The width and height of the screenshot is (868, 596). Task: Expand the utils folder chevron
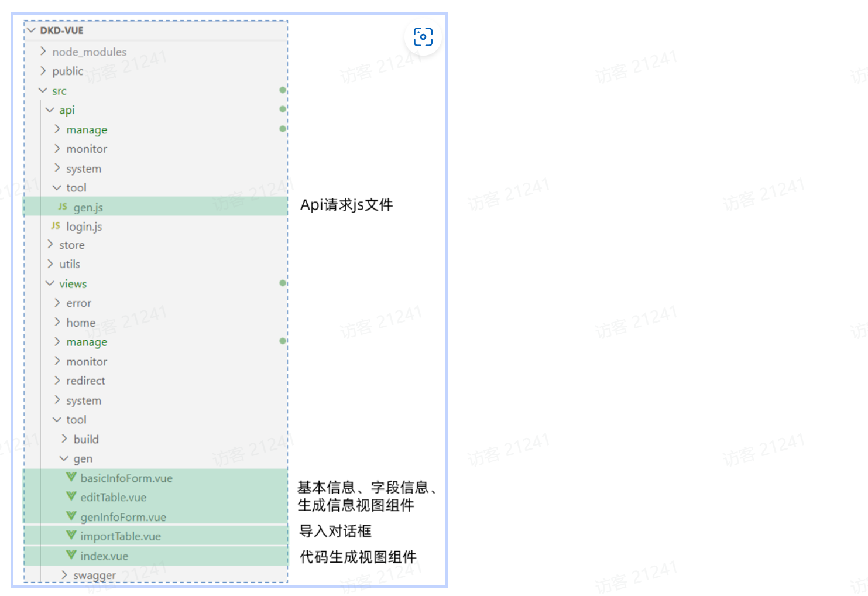50,263
